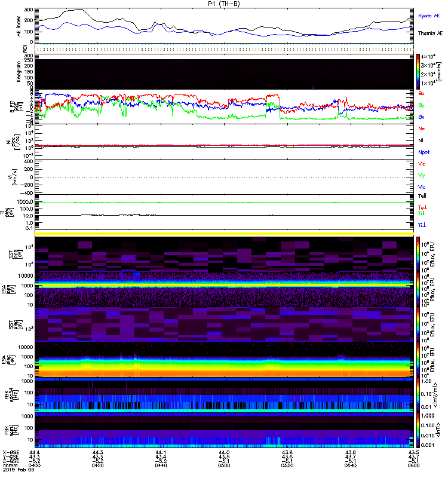The height and width of the screenshot is (478, 448).
Task: Click the green Viy velocity legend label
Action: [422, 175]
